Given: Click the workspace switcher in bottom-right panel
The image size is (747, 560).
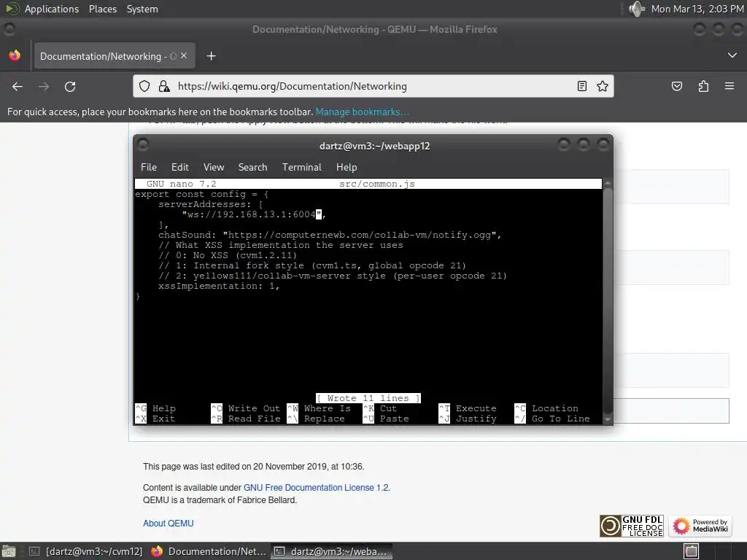Looking at the screenshot, I should tap(692, 551).
